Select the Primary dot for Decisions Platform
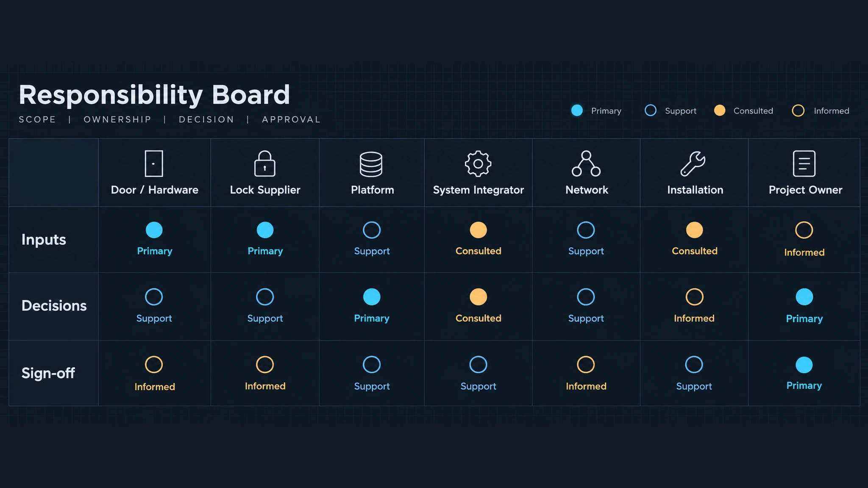 click(x=372, y=297)
